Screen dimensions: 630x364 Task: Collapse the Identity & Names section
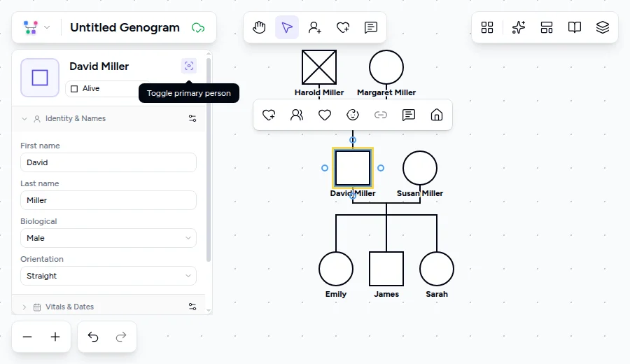click(24, 119)
